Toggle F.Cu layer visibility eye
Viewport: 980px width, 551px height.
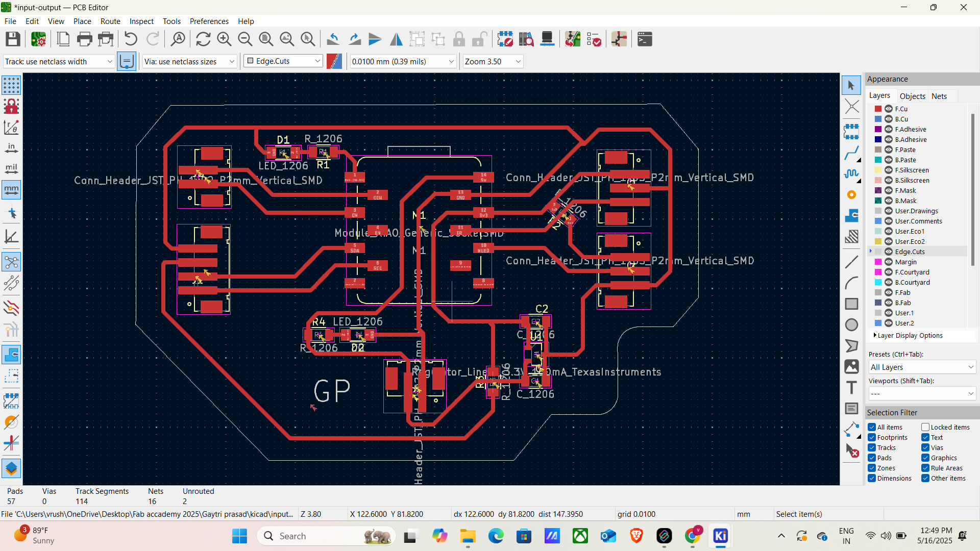pyautogui.click(x=889, y=109)
